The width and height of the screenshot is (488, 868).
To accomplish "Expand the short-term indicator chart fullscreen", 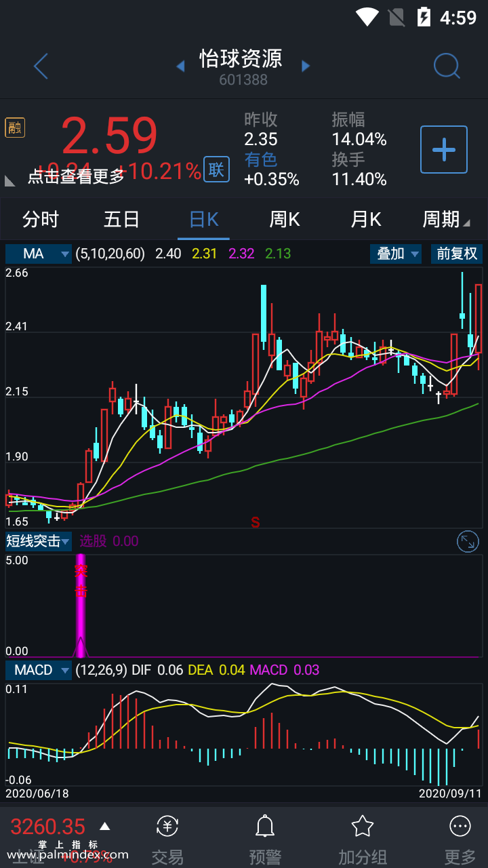I will click(468, 541).
